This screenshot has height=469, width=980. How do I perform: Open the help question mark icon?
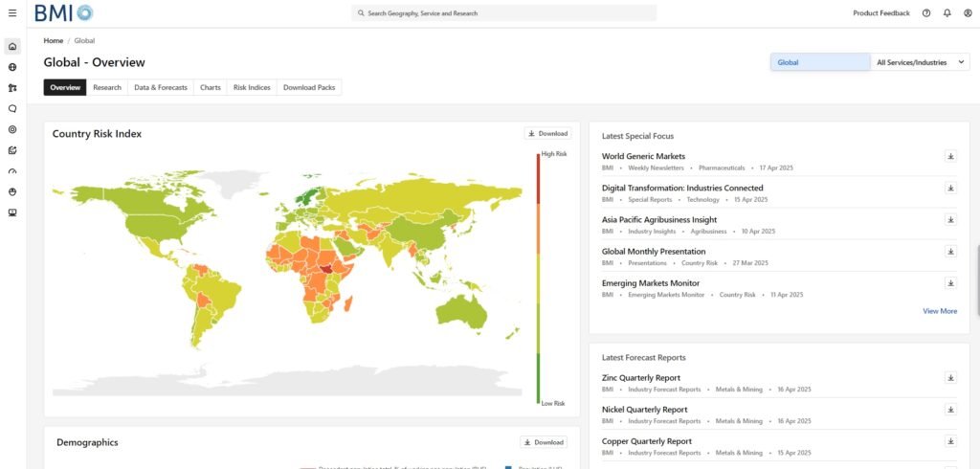pos(926,13)
